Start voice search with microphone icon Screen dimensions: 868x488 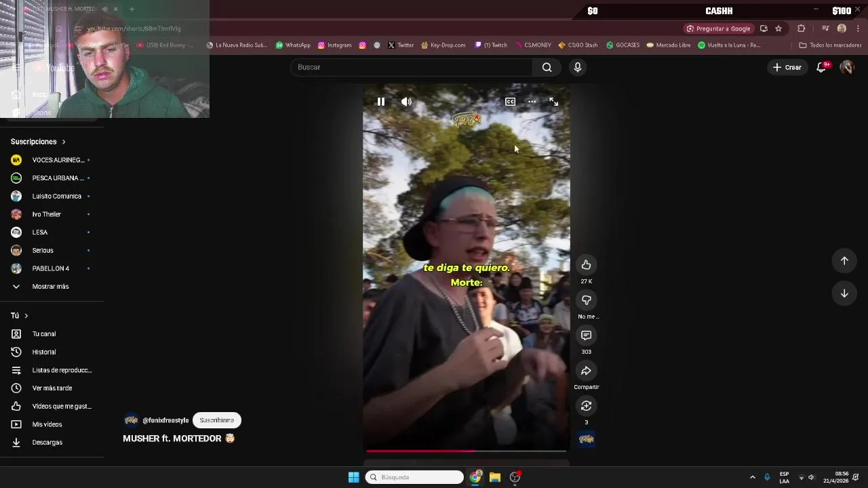pyautogui.click(x=578, y=67)
